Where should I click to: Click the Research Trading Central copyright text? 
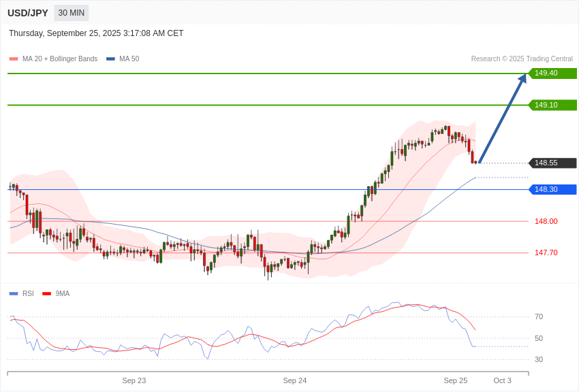[521, 59]
